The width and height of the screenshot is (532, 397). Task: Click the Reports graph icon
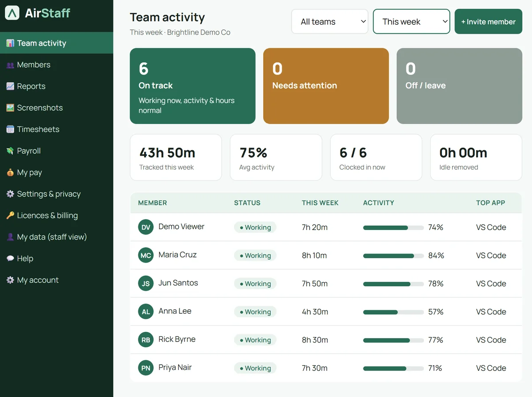point(10,86)
